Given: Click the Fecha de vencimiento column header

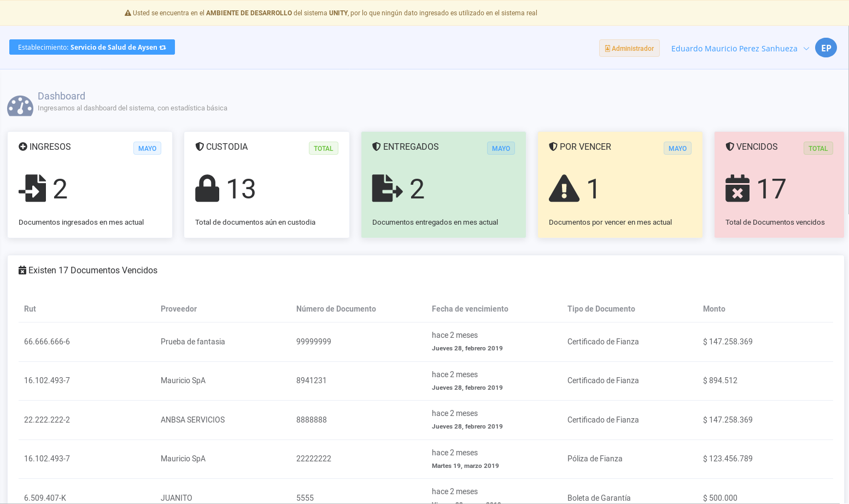Looking at the screenshot, I should coord(470,309).
